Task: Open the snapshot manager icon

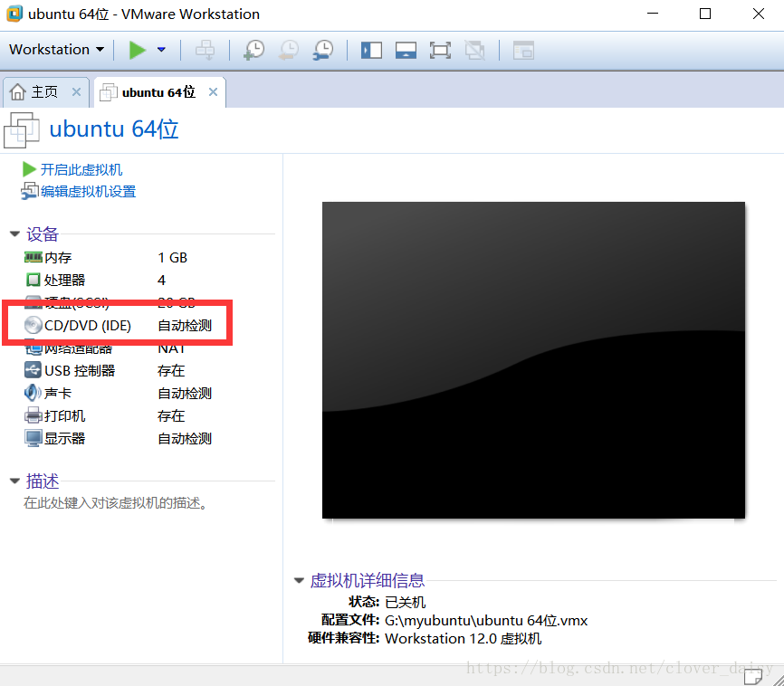Action: (323, 50)
